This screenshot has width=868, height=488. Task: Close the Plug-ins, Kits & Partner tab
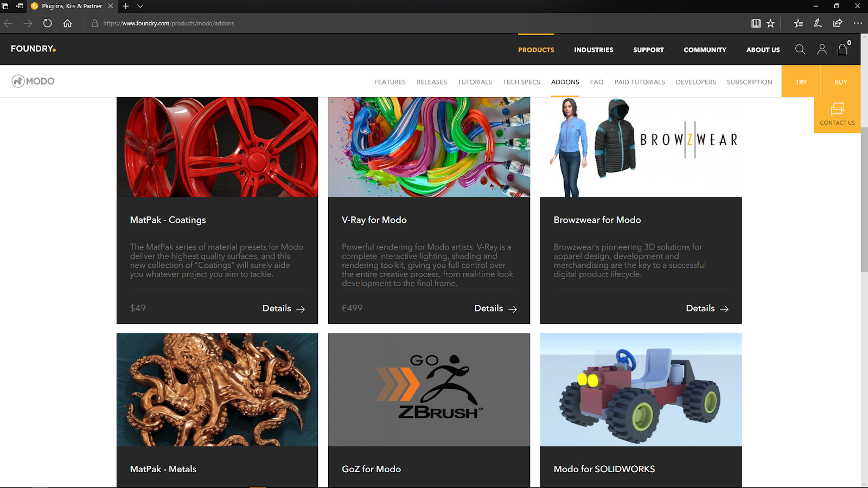point(111,6)
